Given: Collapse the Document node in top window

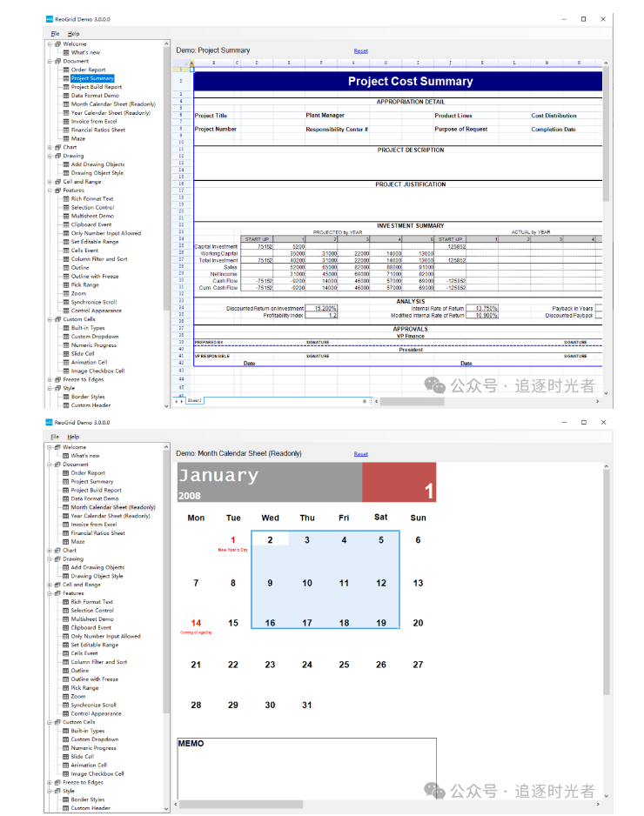Looking at the screenshot, I should tap(50, 62).
